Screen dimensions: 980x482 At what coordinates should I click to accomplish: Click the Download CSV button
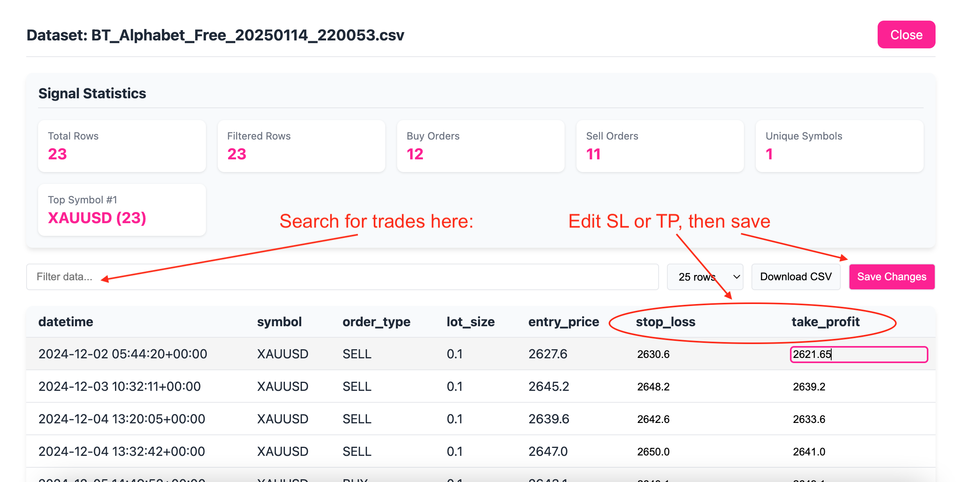tap(796, 277)
